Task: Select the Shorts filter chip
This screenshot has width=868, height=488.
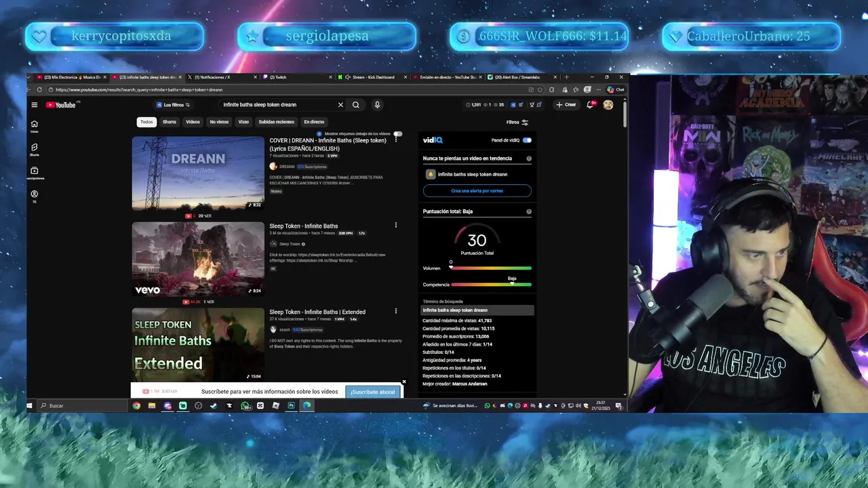Action: pyautogui.click(x=170, y=122)
